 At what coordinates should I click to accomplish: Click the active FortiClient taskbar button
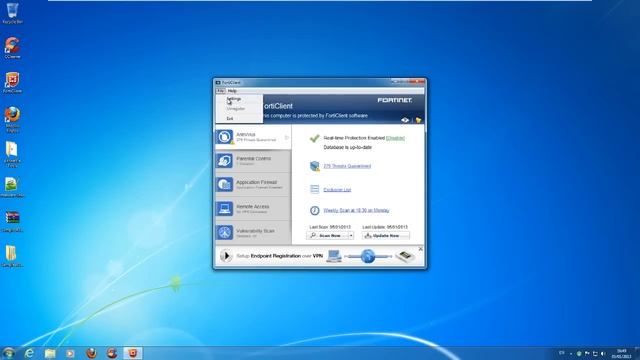click(x=133, y=353)
